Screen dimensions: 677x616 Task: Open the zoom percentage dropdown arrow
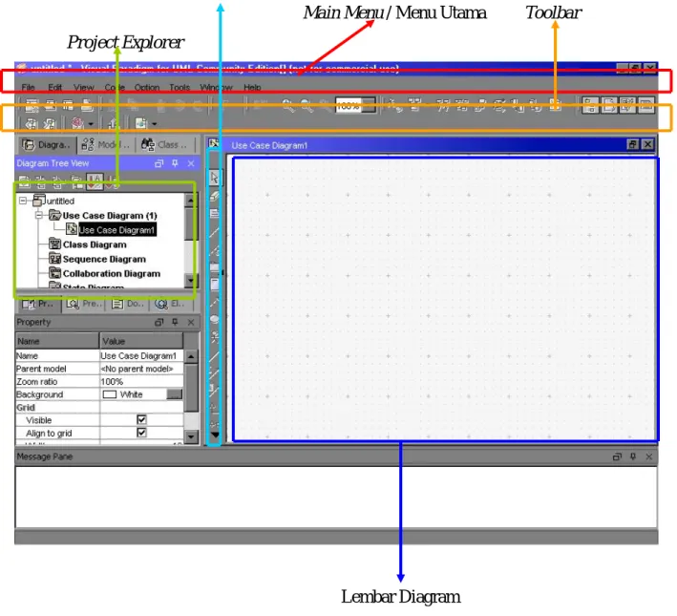tap(368, 106)
